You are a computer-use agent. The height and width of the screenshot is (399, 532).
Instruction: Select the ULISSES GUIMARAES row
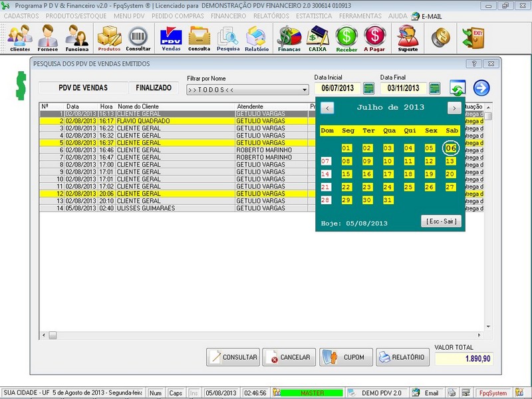pos(178,208)
